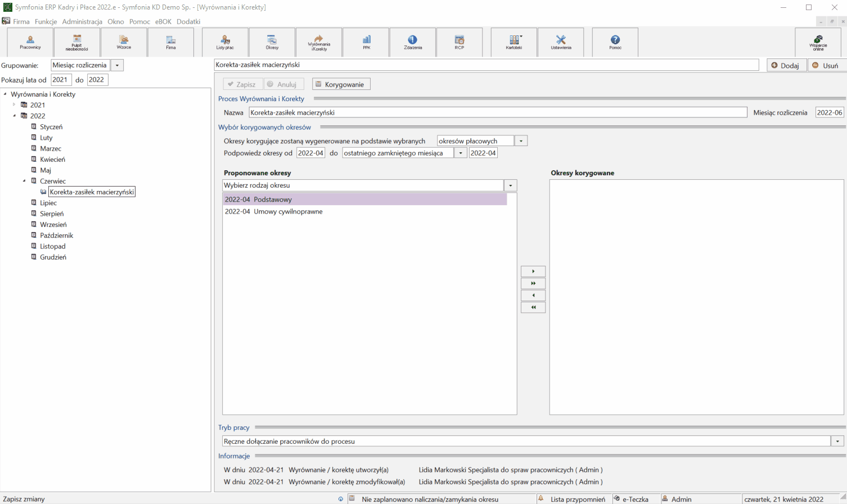Click the Pokazuj lata od 2021 field

(61, 80)
